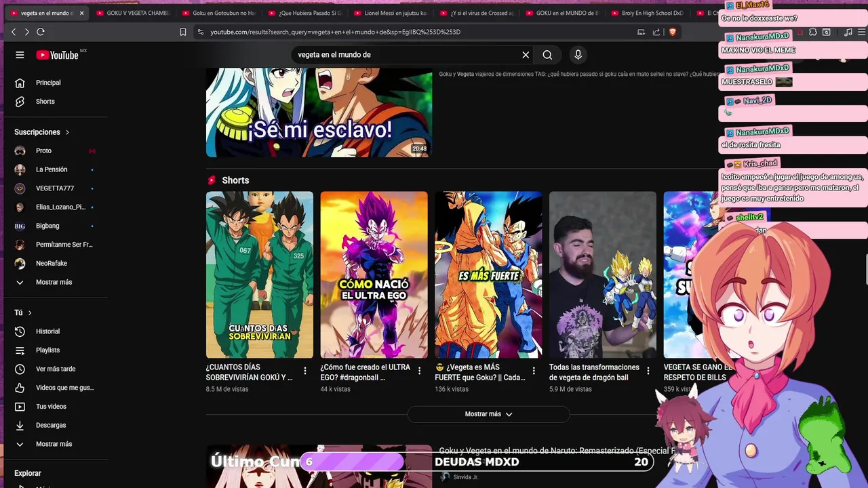Switch to Y si el virus de Crossed tab
The width and height of the screenshot is (868, 488).
(477, 13)
